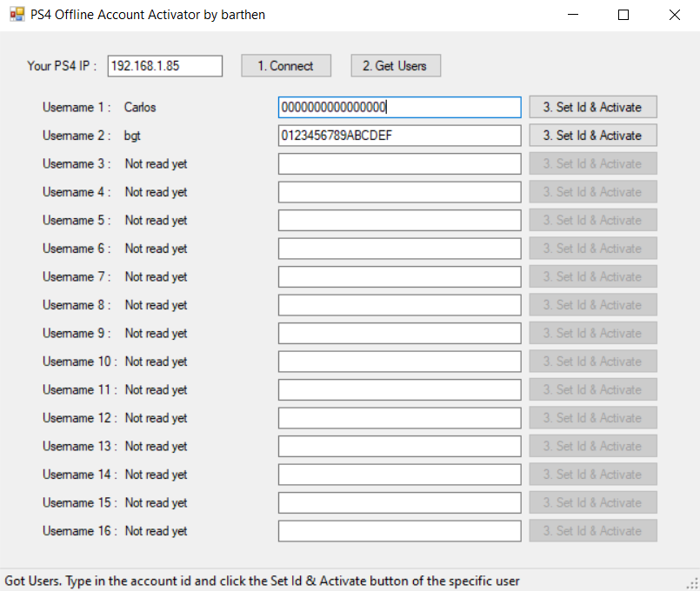Click the Username 5 account id field
The image size is (700, 591).
[x=399, y=221]
